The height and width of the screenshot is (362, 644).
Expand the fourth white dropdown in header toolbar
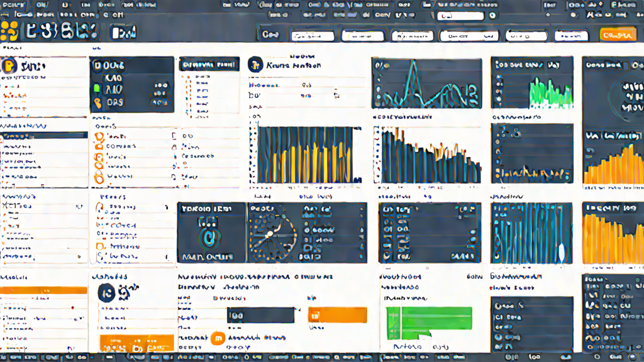pos(469,36)
